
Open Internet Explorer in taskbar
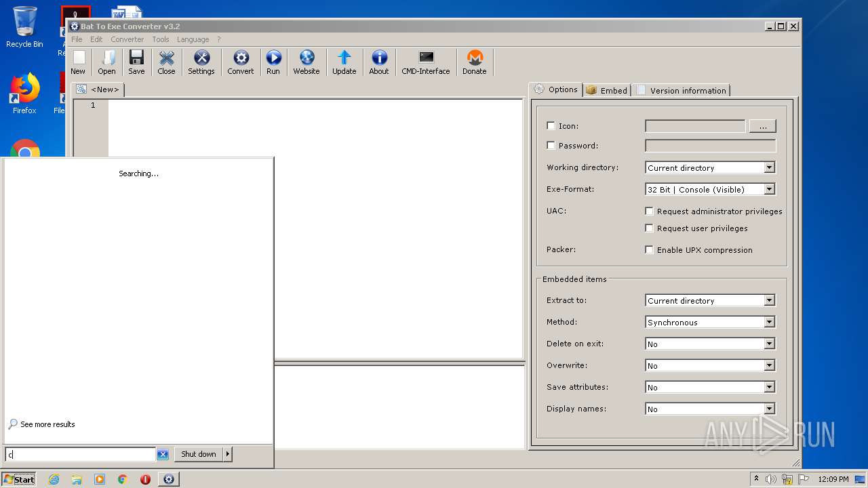coord(54,479)
